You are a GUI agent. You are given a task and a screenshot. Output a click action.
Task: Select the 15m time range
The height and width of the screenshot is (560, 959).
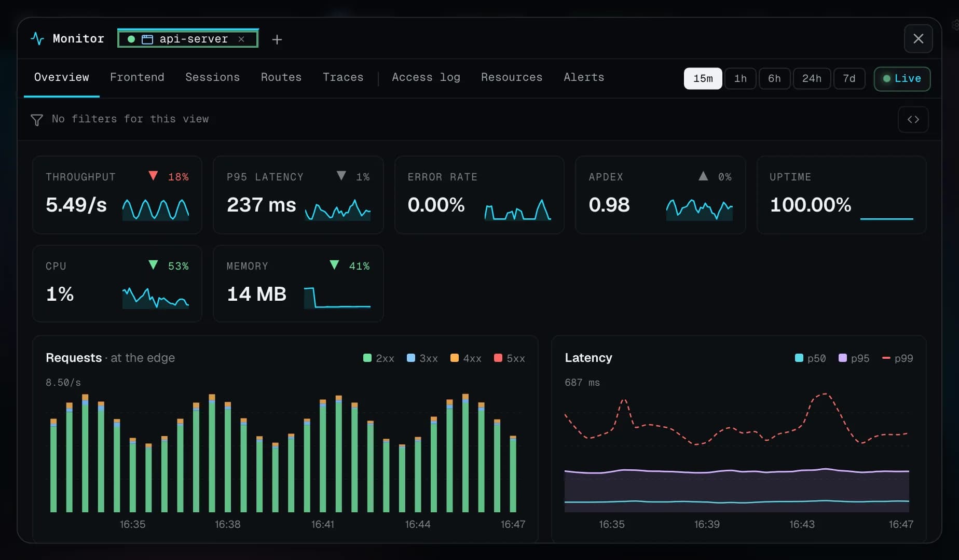(x=703, y=79)
